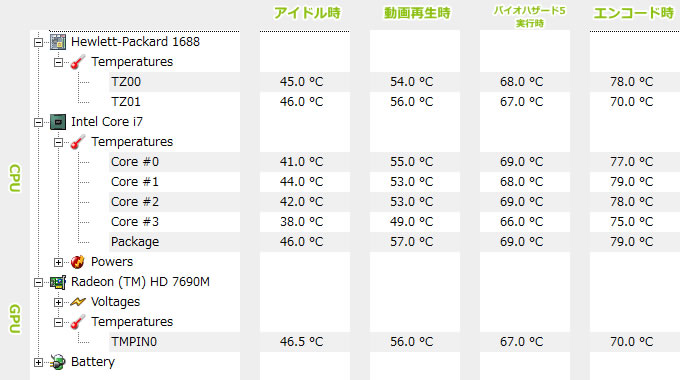680x380 pixels.
Task: Click the Battery icon
Action: click(x=58, y=362)
